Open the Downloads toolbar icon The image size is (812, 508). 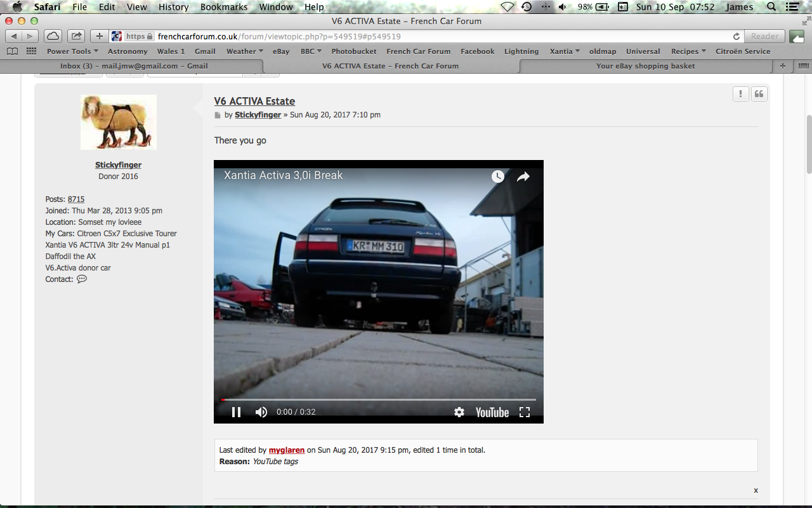[x=797, y=36]
